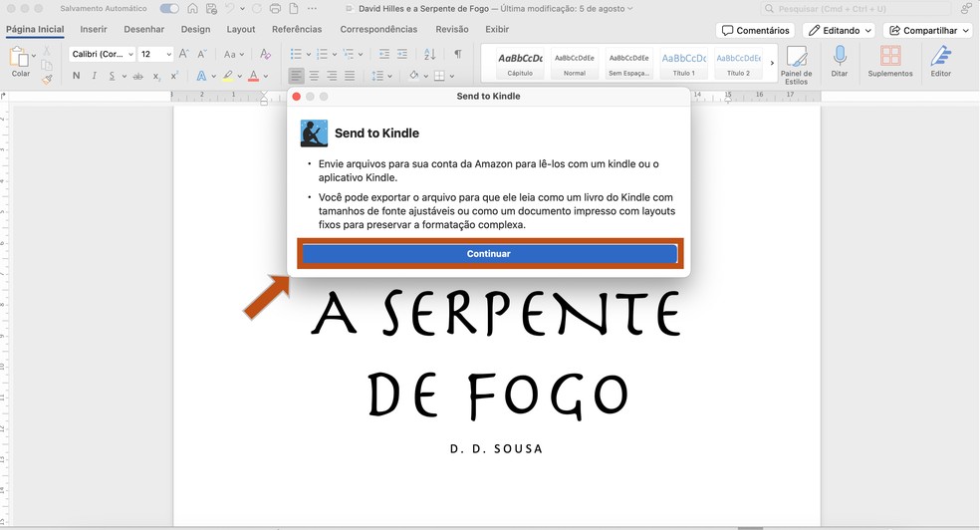
Task: Click the Colar paste icon
Action: [20, 58]
